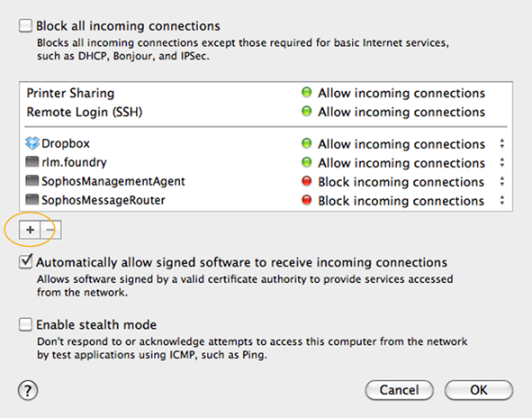Viewport: 532px width, 418px height.
Task: Open SophosManagementAgent connection popup arrows
Action: tap(501, 182)
